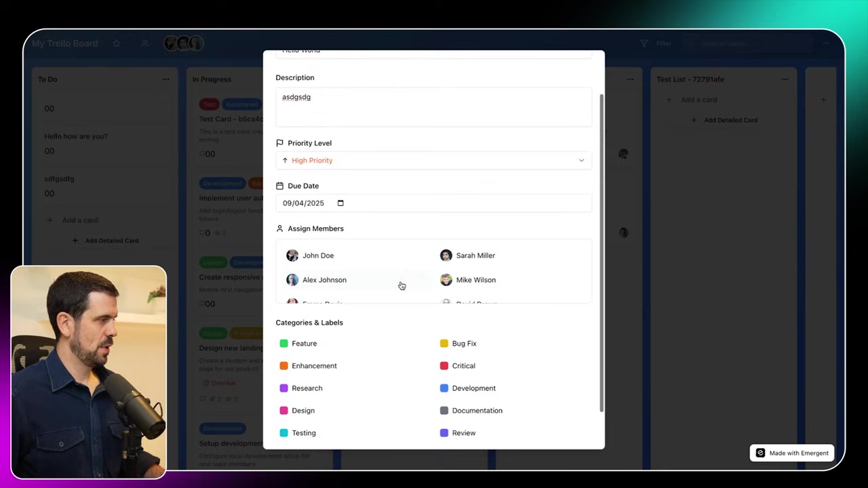868x488 pixels.
Task: Click John Doe's avatar icon
Action: pyautogui.click(x=292, y=256)
